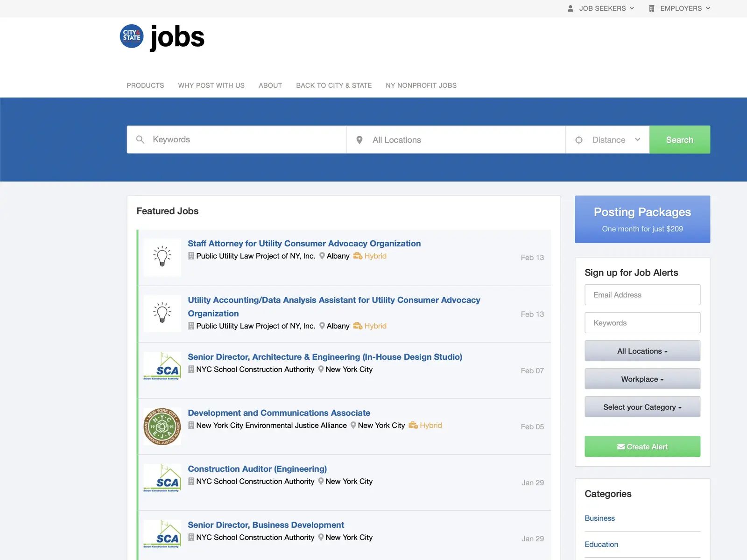Click the Create Alert button

coord(642,447)
